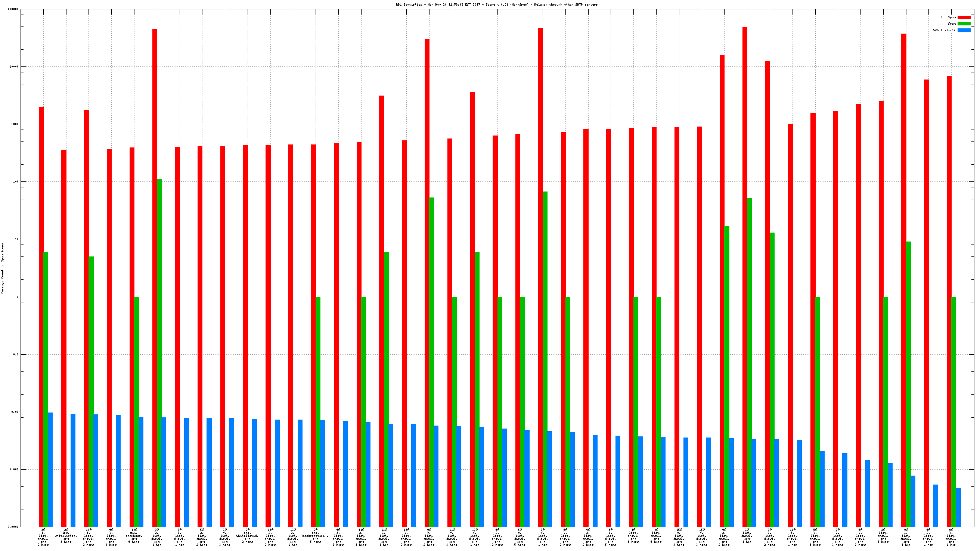The width and height of the screenshot is (980, 551).
Task: Click the chart title RBL Statistics
Action: [x=496, y=4]
